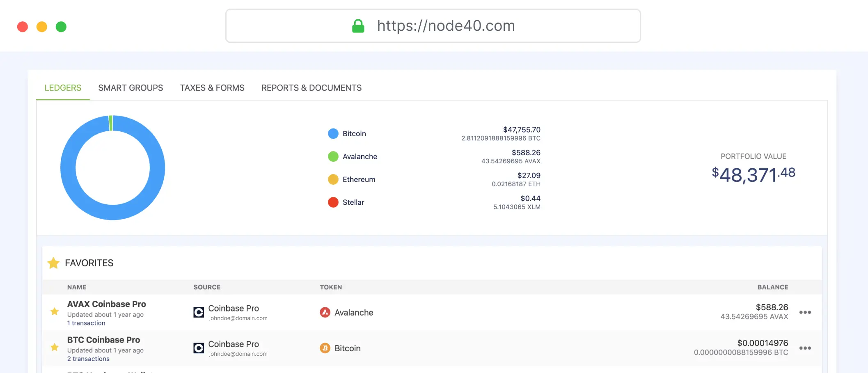This screenshot has height=373, width=868.
Task: Click the Coinbase Pro logo in AVAX row
Action: pyautogui.click(x=199, y=312)
